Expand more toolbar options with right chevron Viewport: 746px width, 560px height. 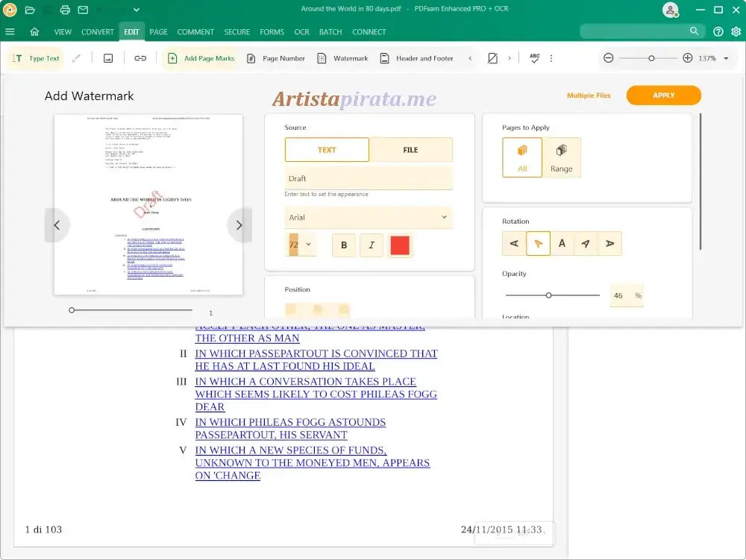[511, 57]
